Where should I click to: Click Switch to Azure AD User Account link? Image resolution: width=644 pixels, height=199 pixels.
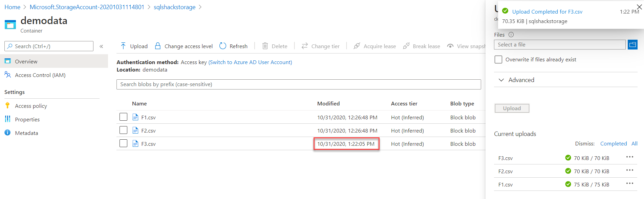click(250, 62)
